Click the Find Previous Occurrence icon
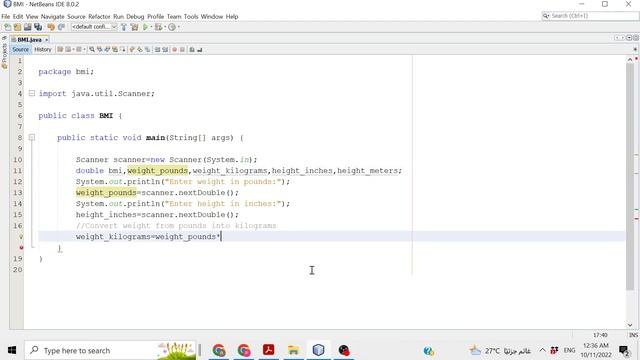This screenshot has height=360, width=640. pos(100,49)
